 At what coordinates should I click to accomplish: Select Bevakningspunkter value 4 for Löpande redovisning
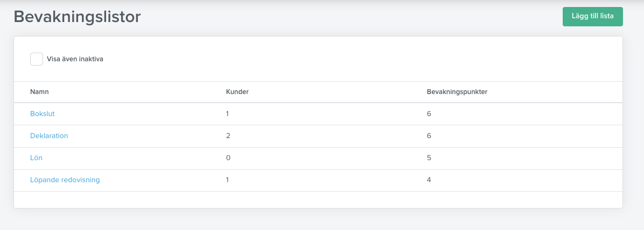[x=429, y=179]
